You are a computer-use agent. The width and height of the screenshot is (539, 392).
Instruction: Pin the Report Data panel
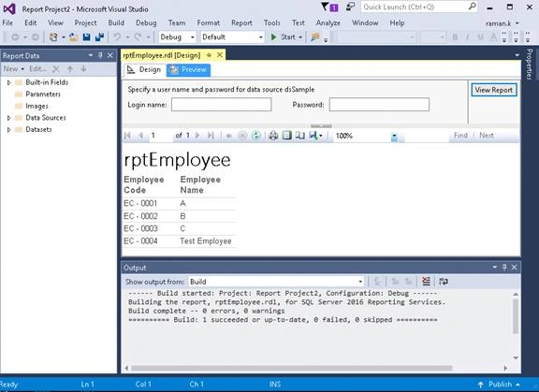[100, 55]
